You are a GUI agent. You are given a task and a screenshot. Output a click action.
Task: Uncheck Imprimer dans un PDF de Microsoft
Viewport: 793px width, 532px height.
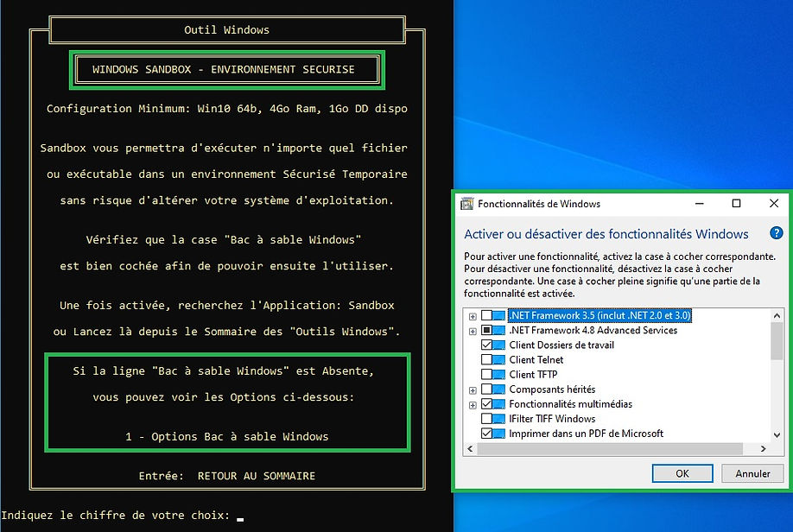486,434
